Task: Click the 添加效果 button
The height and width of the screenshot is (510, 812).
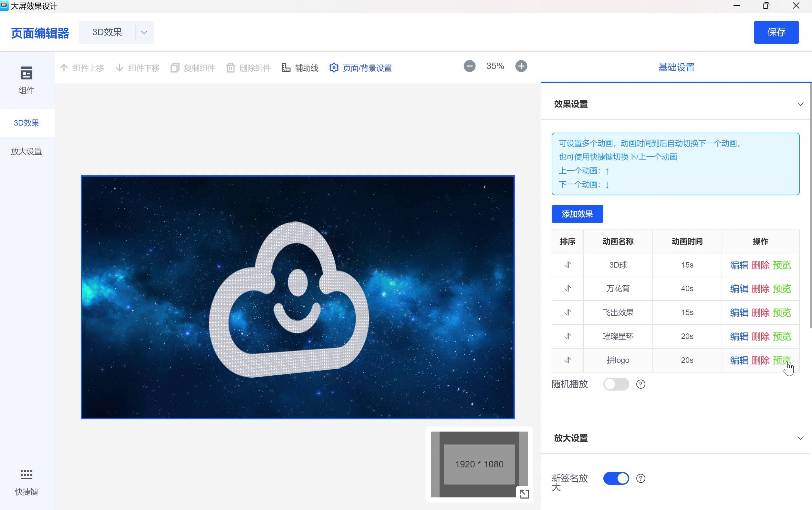Action: click(x=577, y=214)
